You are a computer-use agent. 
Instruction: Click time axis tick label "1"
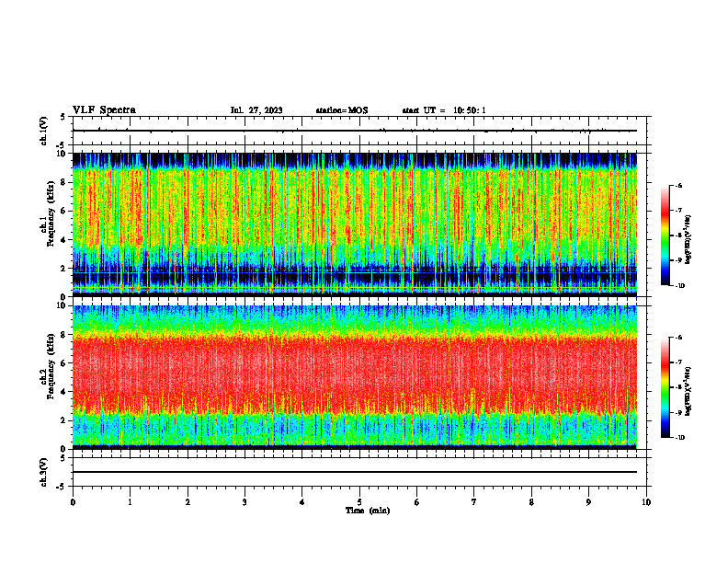[x=130, y=502]
